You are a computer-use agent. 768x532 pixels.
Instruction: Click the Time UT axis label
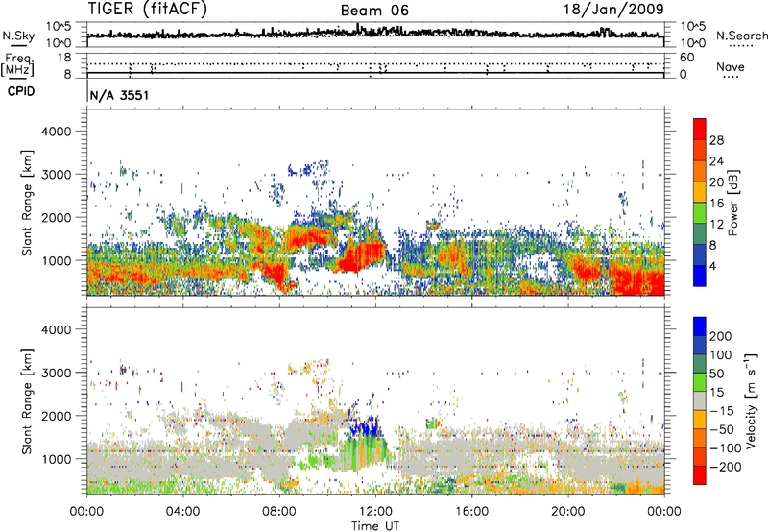(375, 525)
